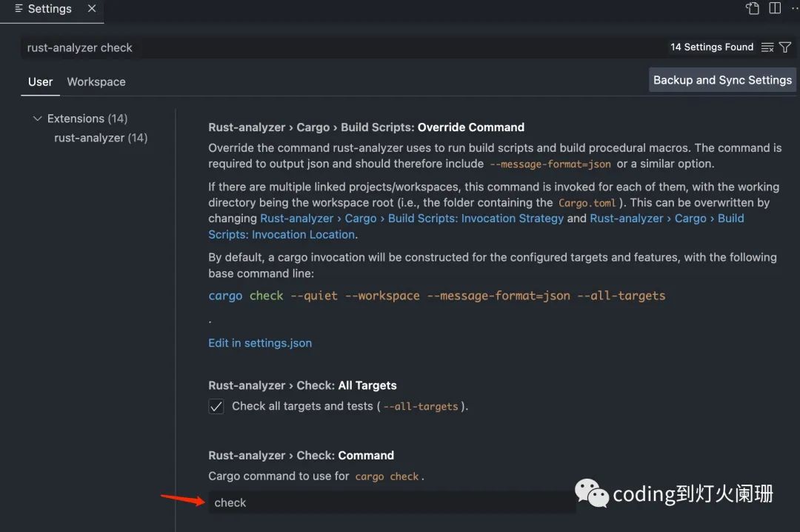Uncheck the Check: All Targets checkbox
800x532 pixels.
216,406
